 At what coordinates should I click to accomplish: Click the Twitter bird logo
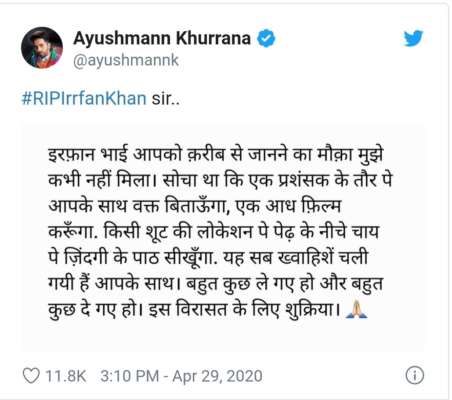pyautogui.click(x=413, y=38)
